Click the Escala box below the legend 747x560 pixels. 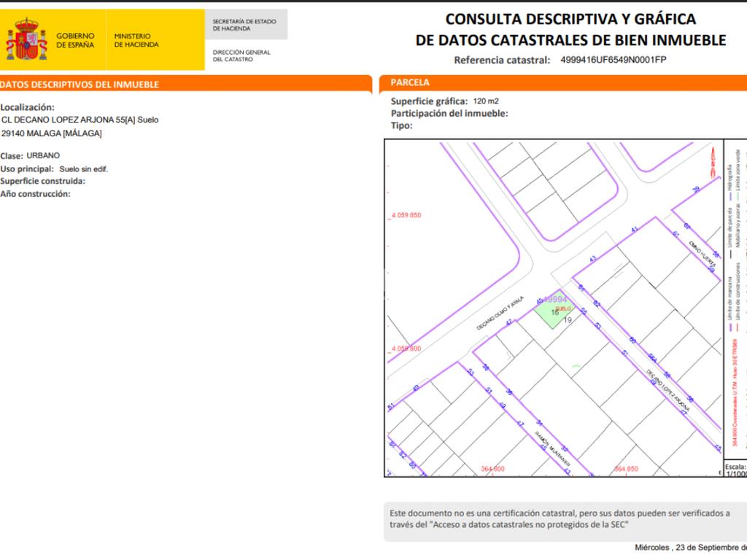point(735,470)
